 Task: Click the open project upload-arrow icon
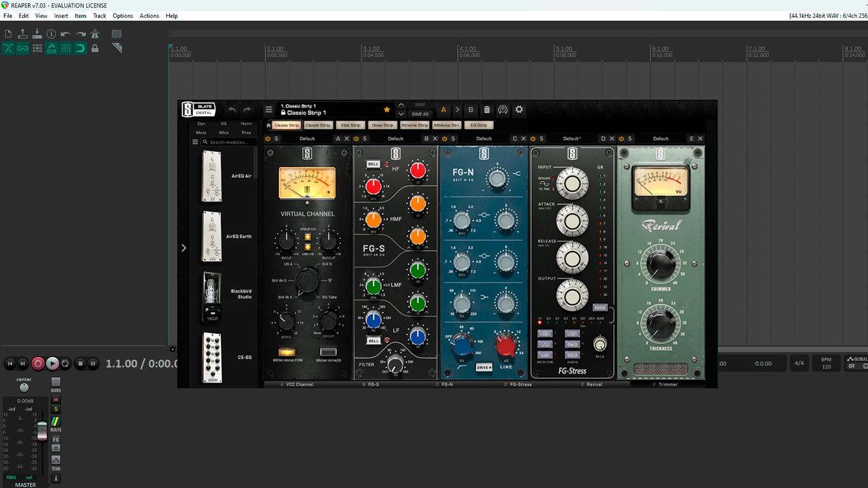[x=23, y=34]
